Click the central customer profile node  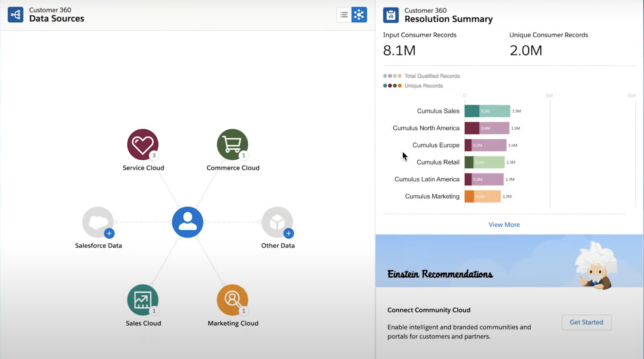point(188,222)
